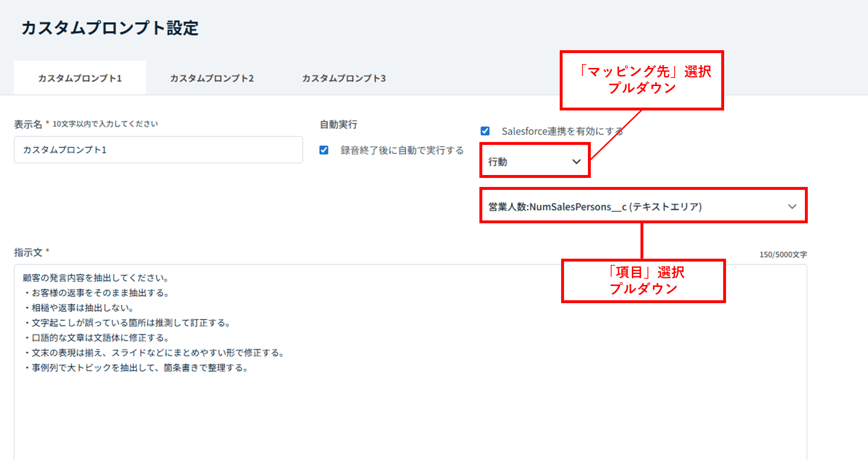Click the 表示名 field label
This screenshot has height=460, width=868.
click(28, 124)
